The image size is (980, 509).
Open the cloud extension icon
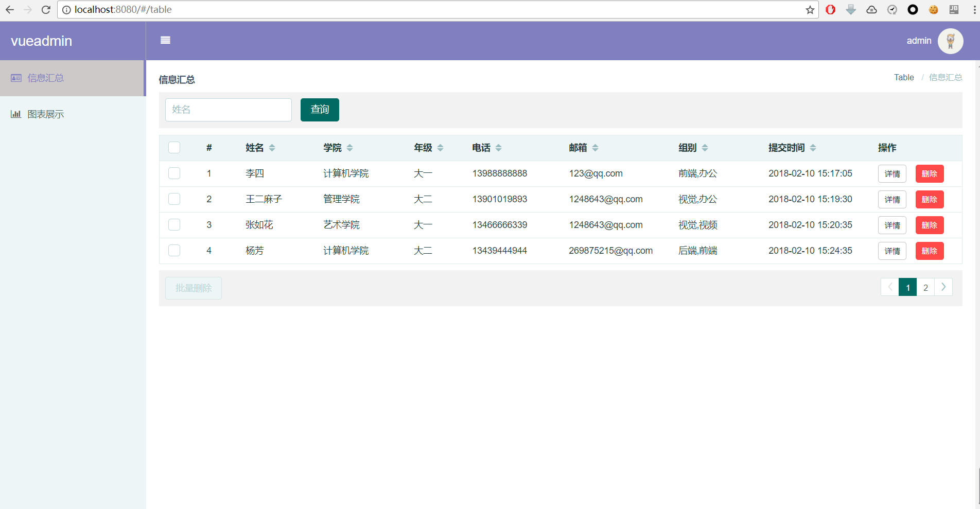(871, 10)
